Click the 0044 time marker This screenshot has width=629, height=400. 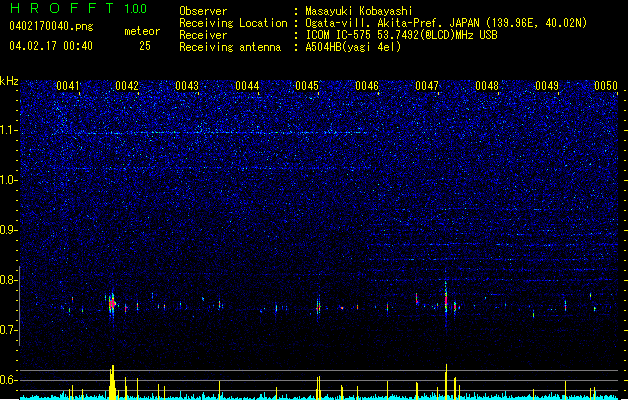[x=247, y=86]
